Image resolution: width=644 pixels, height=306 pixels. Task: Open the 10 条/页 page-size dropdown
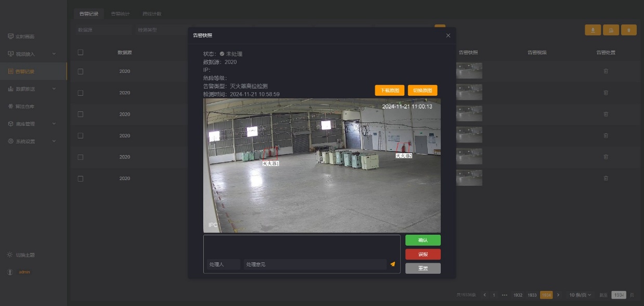(x=580, y=295)
